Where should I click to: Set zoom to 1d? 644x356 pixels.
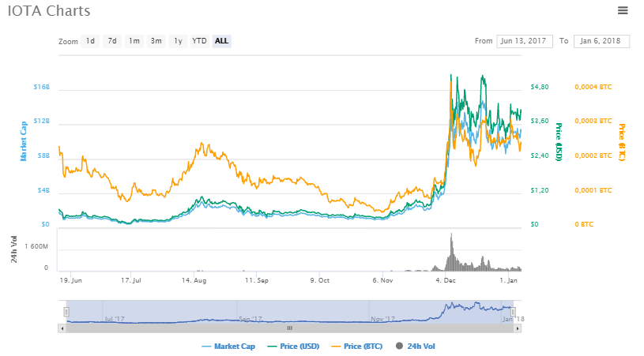[x=90, y=41]
